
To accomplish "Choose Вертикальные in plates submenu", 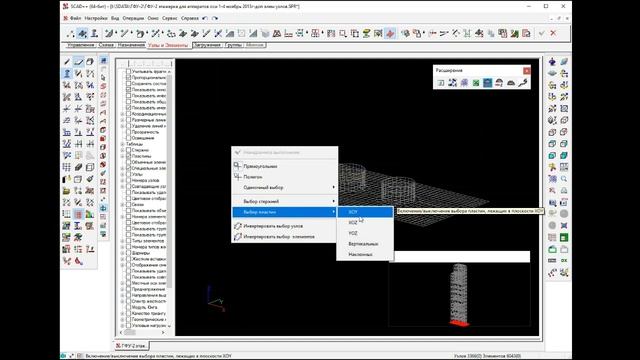I will (x=365, y=244).
